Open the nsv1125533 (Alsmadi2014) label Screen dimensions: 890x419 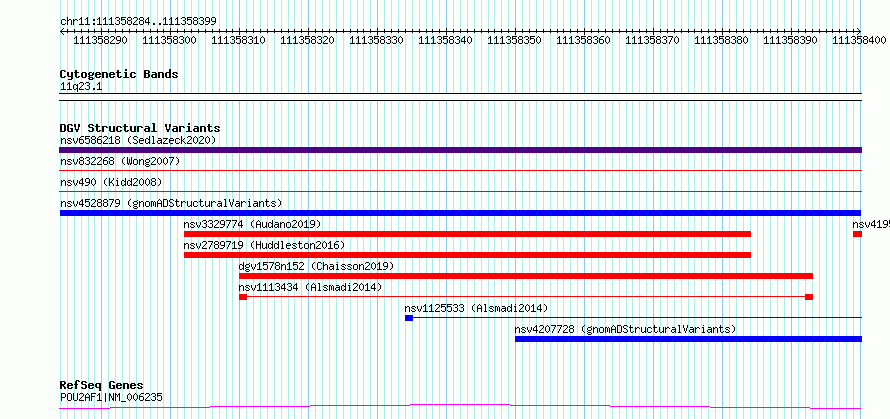tap(476, 308)
